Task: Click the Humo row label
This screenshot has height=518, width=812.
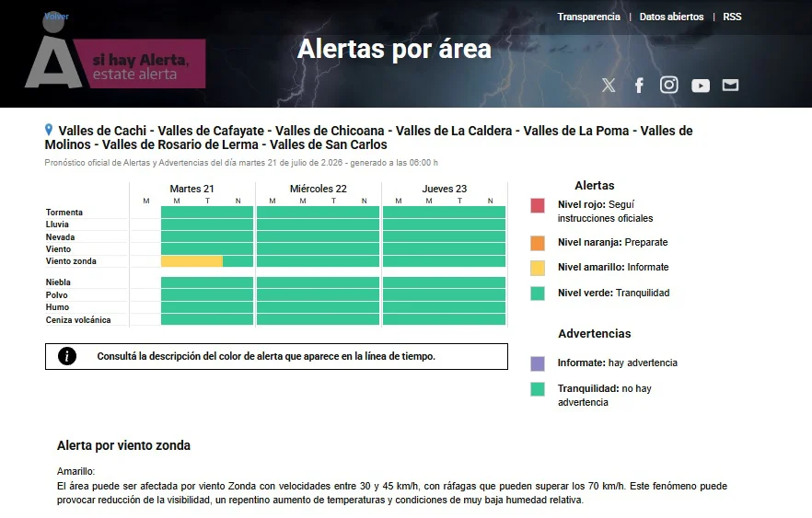Action: [57, 307]
